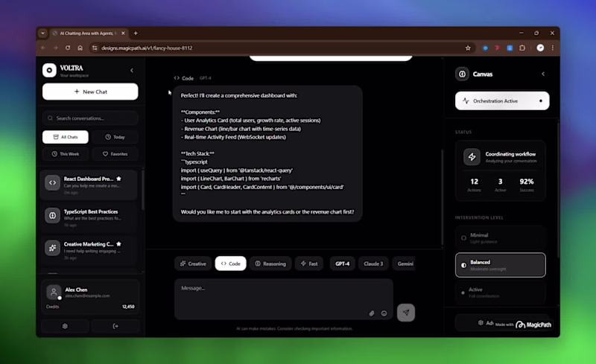Go to the browser home page
The image size is (596, 364).
tap(80, 48)
